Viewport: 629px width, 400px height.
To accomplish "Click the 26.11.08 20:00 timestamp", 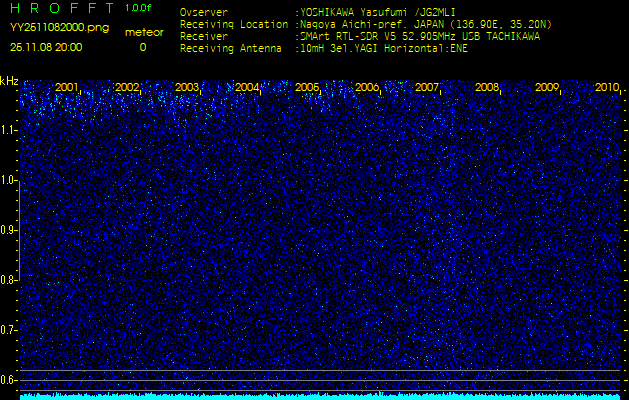I will point(46,47).
